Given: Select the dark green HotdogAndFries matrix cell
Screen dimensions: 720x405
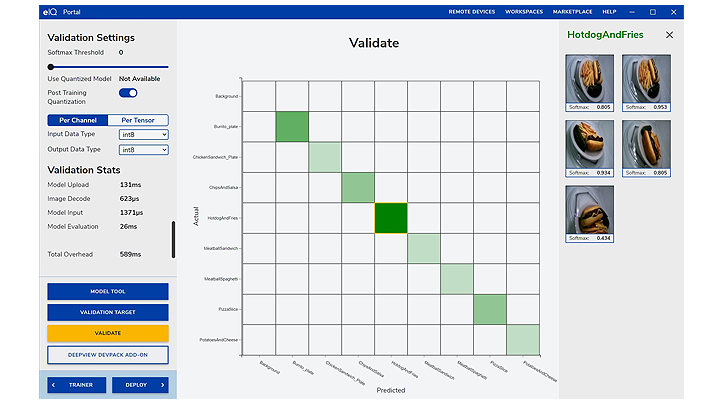Looking at the screenshot, I should [x=391, y=218].
